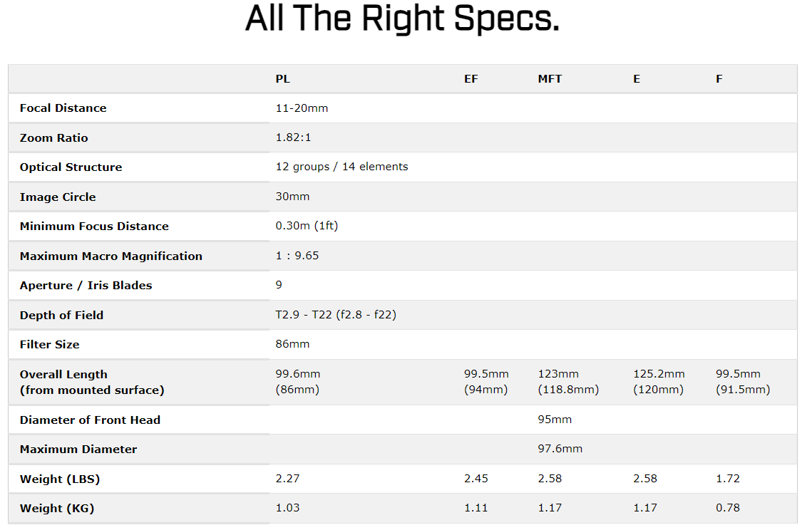Select the 30mm image circle value
The height and width of the screenshot is (530, 812).
point(292,197)
